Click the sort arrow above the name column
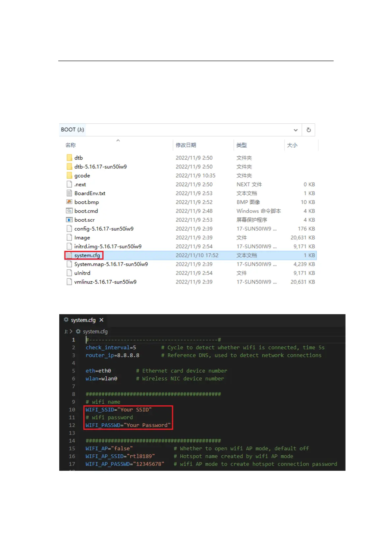 click(118, 140)
